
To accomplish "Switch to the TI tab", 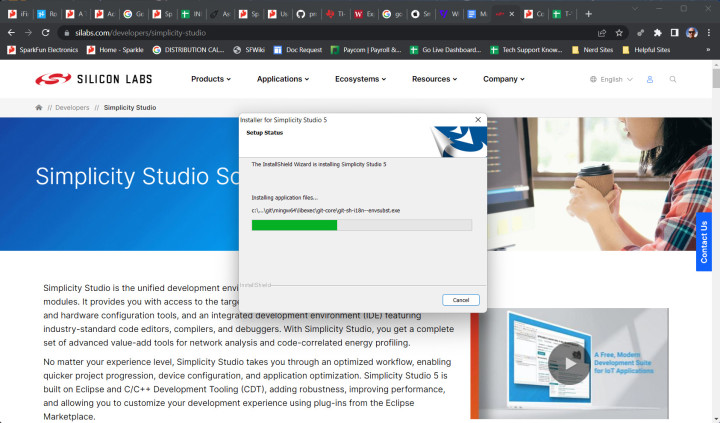I will click(335, 14).
